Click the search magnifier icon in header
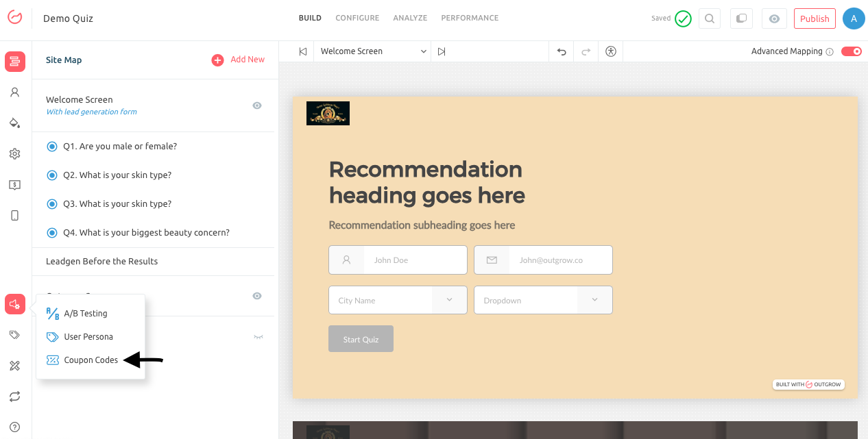This screenshot has height=439, width=868. (x=709, y=18)
